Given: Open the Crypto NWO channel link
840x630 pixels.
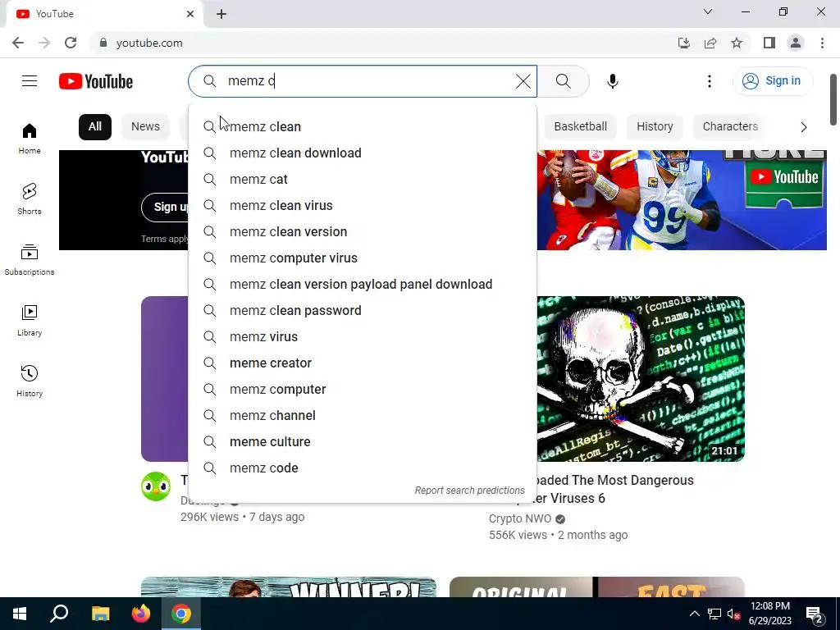Looking at the screenshot, I should click(x=519, y=518).
